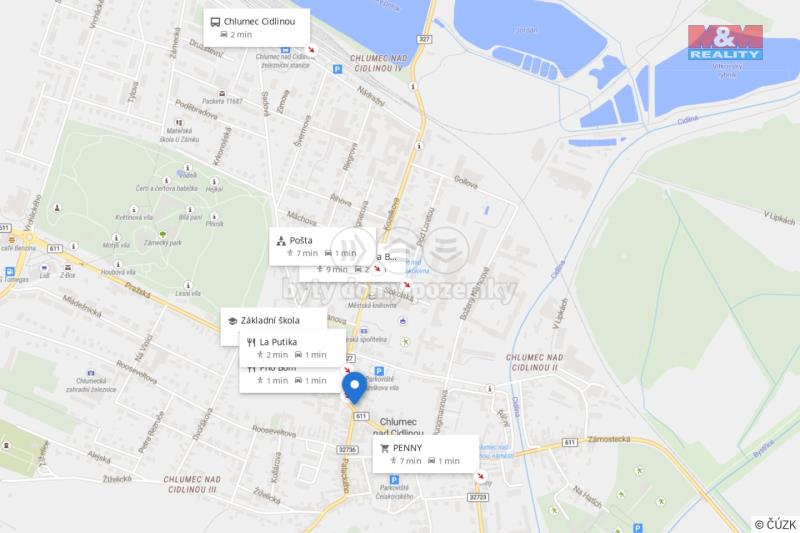
Task: Click the Chlumecká zahradní železnice marker
Action: pyautogui.click(x=91, y=373)
